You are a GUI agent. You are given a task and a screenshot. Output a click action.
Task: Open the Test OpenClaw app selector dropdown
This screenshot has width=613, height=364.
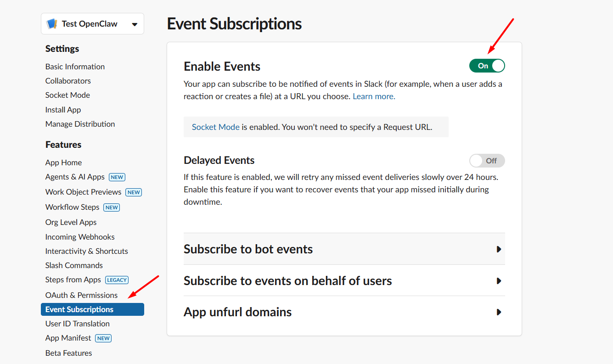134,24
